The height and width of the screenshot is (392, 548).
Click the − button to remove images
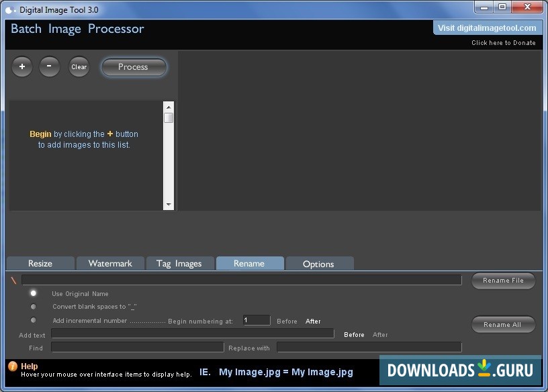coord(49,66)
